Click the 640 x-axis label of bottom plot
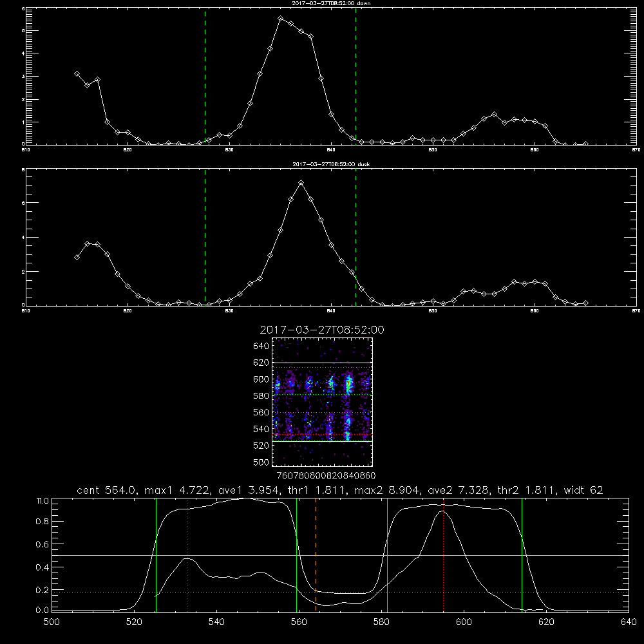This screenshot has width=644, height=644. tap(629, 622)
